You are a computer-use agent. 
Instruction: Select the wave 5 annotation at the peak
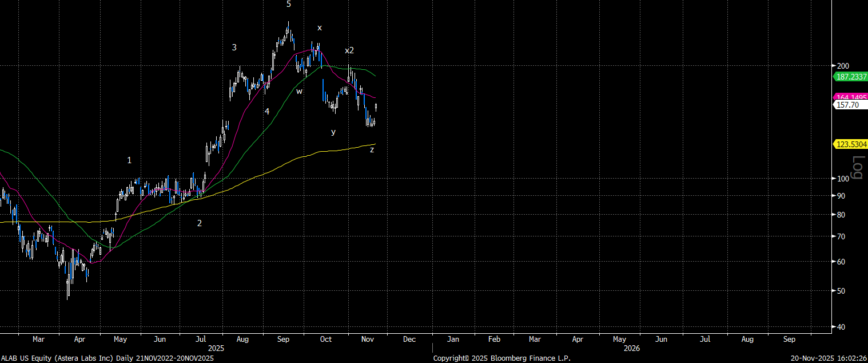tap(289, 4)
